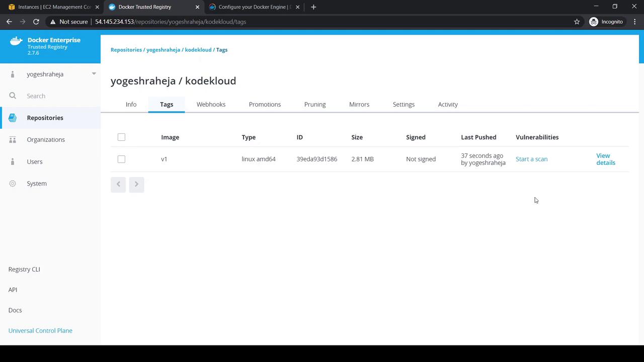Image resolution: width=644 pixels, height=362 pixels.
Task: Open the Mirrors tab
Action: [359, 105]
